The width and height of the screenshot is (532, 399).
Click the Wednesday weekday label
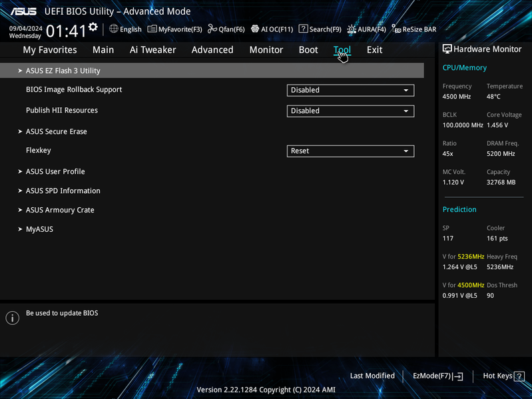[25, 35]
